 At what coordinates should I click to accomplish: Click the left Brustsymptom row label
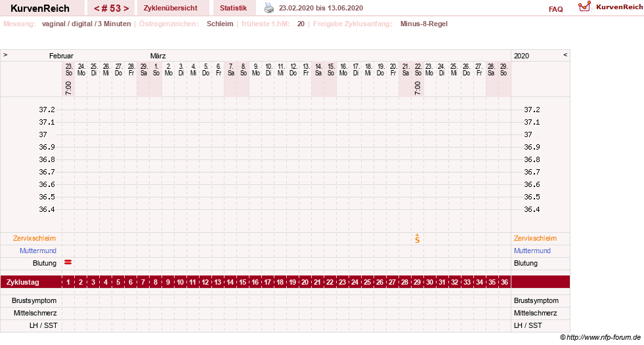[x=34, y=300]
